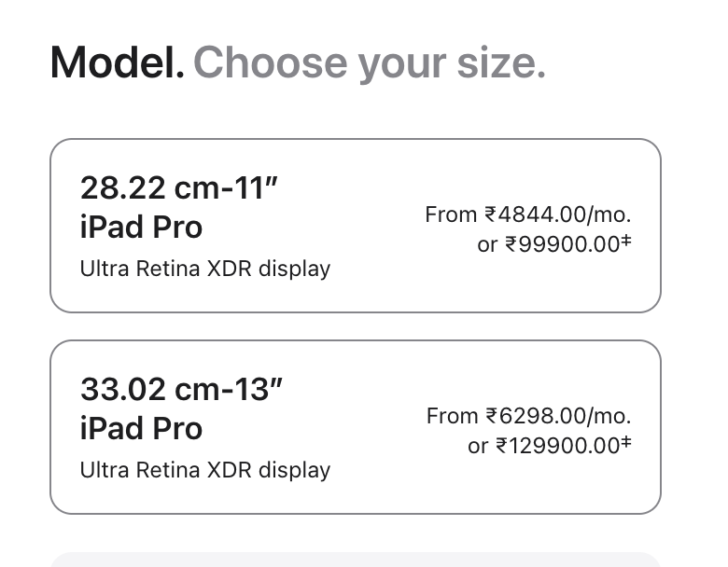Screen dimensions: 728x567
Task: Click the "From ₹4844.00/mo." monthly price
Action: tap(527, 214)
